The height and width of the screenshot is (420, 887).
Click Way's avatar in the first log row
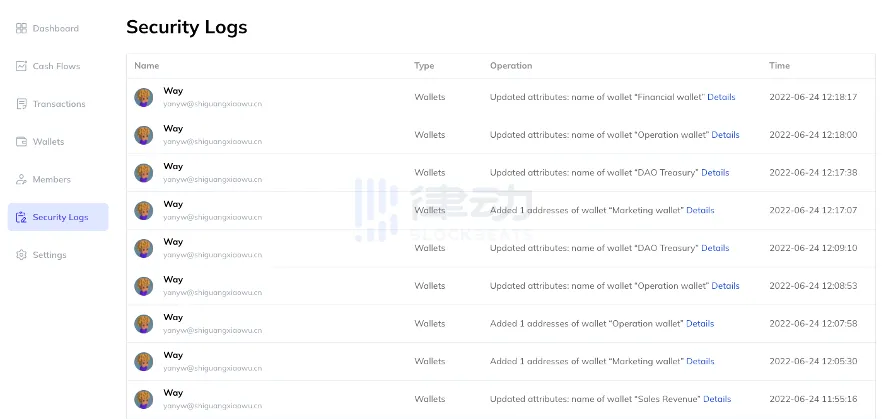144,97
